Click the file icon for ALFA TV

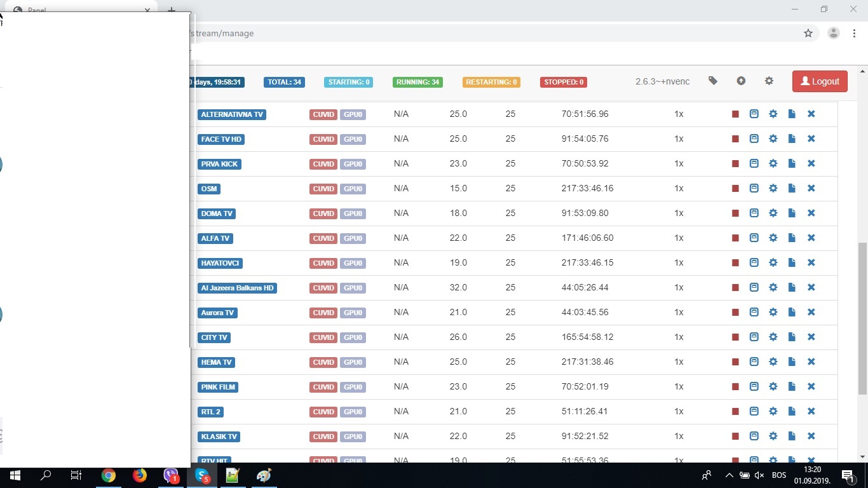[792, 238]
